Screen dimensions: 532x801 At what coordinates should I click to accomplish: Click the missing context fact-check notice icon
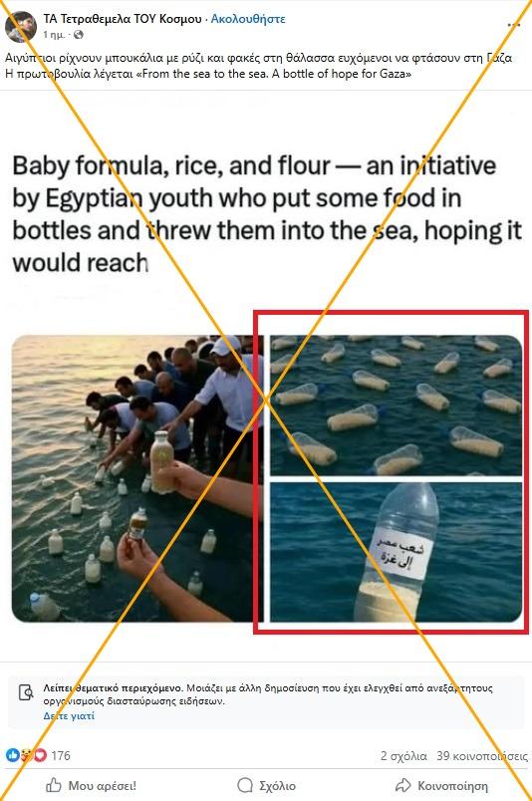26,692
